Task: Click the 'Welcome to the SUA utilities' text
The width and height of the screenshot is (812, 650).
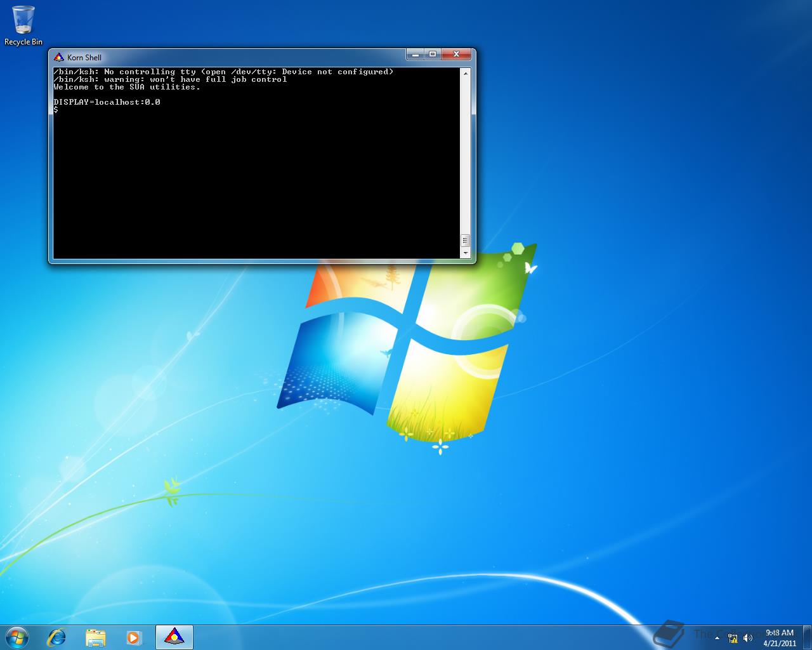Action: point(127,87)
